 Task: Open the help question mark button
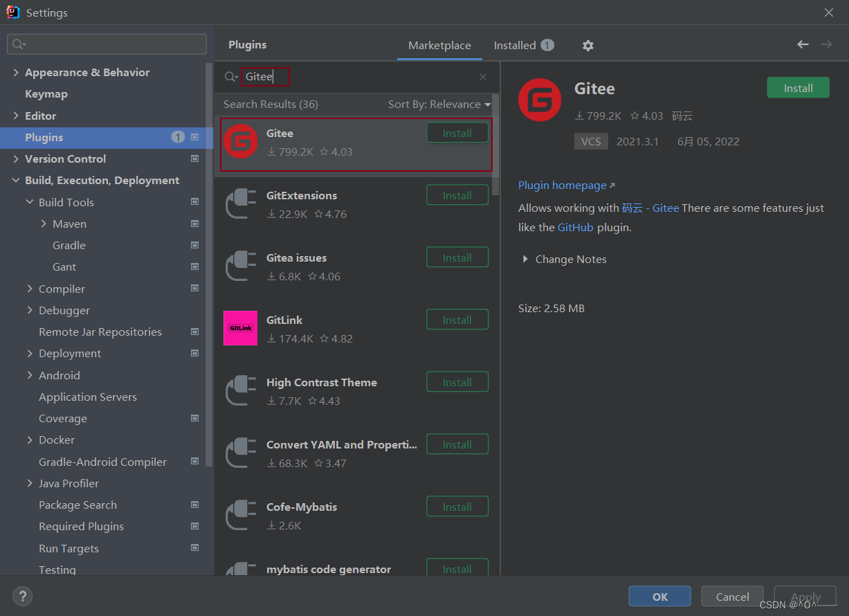click(x=22, y=596)
